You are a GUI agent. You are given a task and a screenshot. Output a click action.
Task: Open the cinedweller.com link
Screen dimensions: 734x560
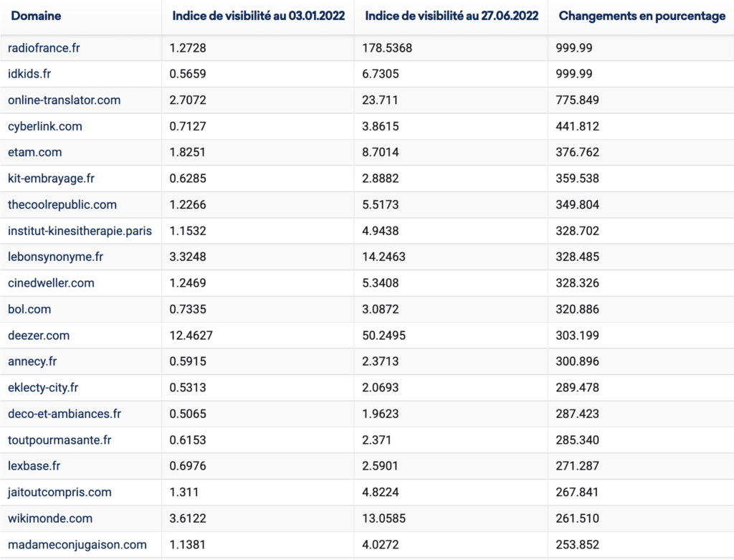coord(51,283)
